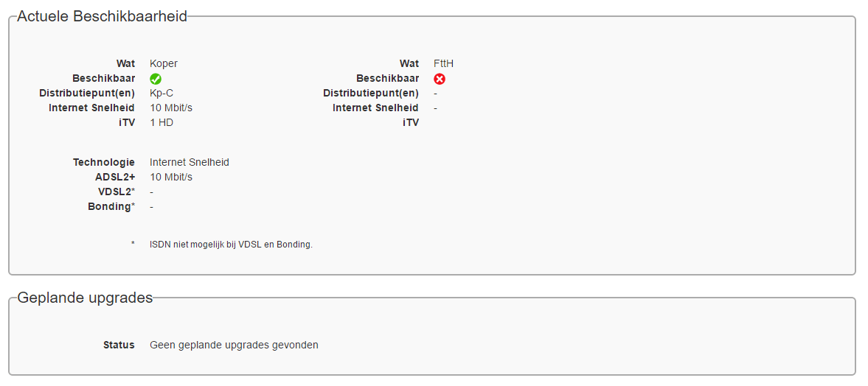Image resolution: width=868 pixels, height=386 pixels.
Task: Click the 'VDSL2*' technology label
Action: click(x=117, y=192)
